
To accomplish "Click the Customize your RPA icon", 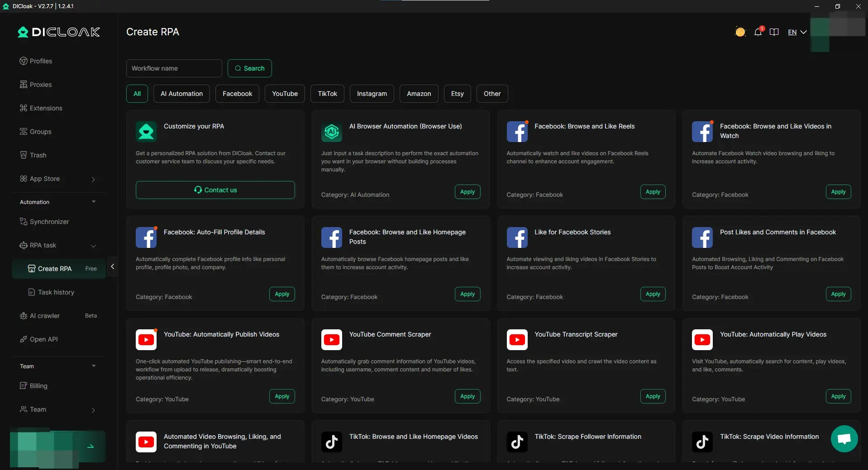I will (146, 132).
